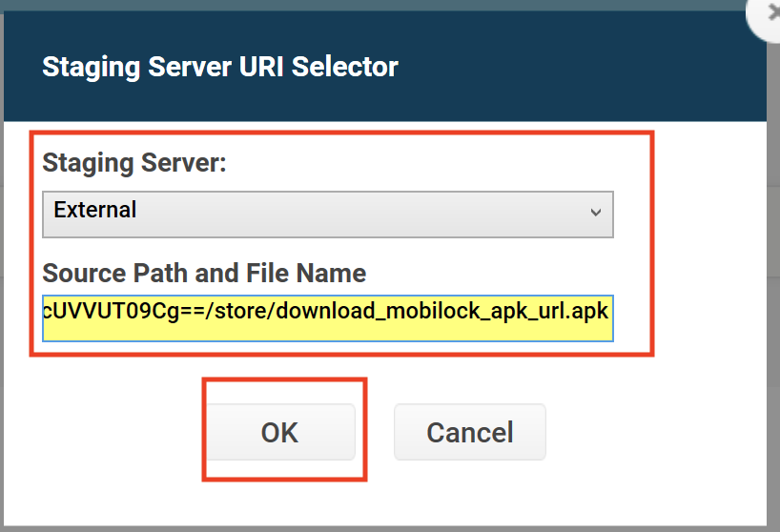Viewport: 780px width, 532px height.
Task: Cancel the Staging Server URI Selector dialog
Action: [x=469, y=432]
